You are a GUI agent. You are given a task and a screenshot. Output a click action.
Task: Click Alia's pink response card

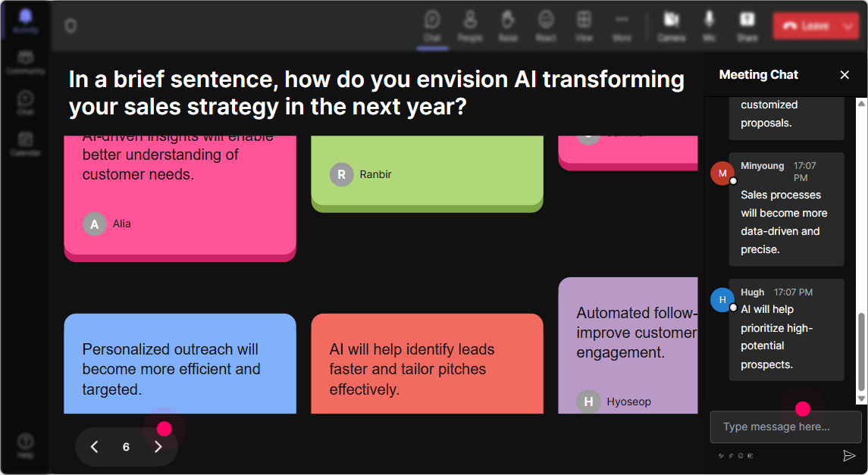click(180, 198)
